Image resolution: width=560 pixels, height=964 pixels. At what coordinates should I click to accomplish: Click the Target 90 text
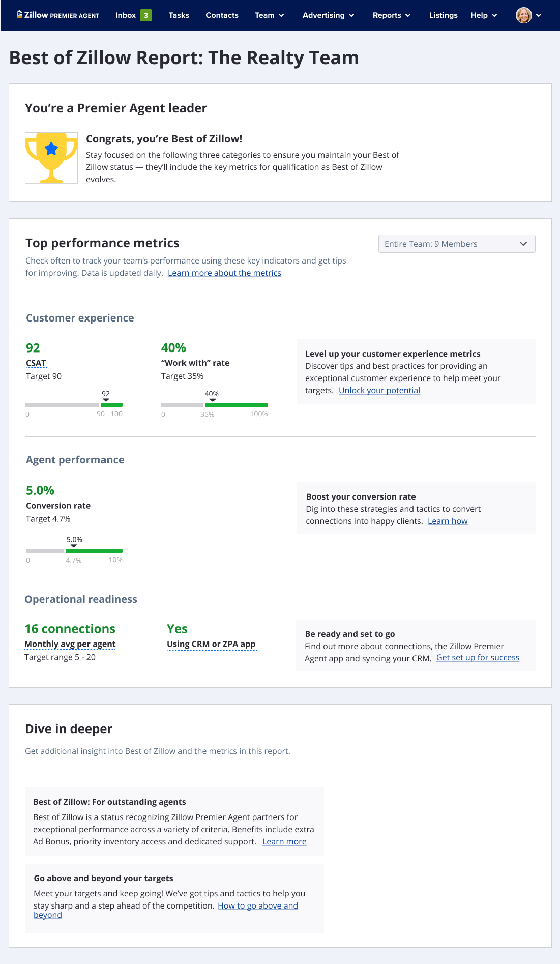click(x=44, y=376)
